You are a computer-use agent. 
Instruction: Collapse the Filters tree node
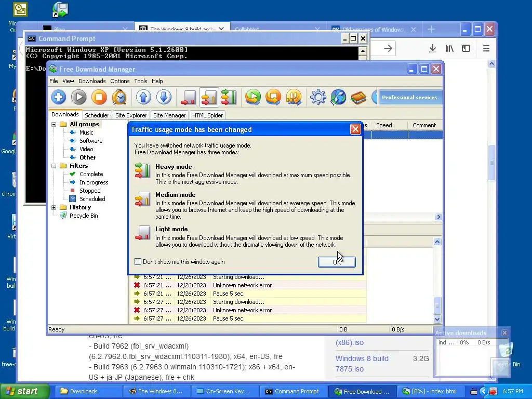54,166
